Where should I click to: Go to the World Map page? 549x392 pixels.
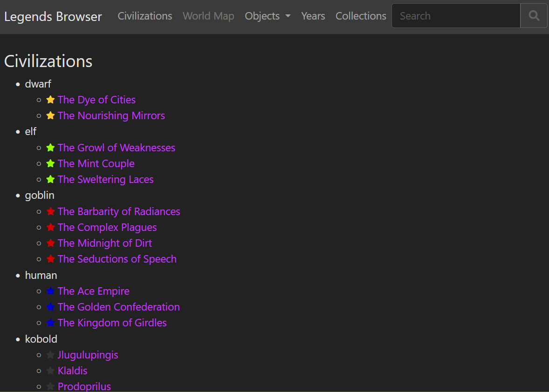pos(208,16)
